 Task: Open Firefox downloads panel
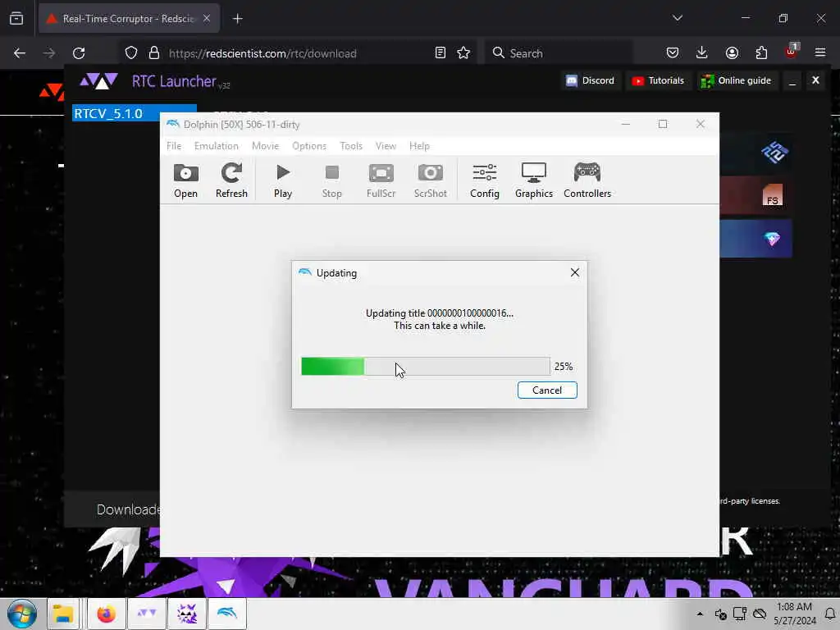[x=702, y=53]
